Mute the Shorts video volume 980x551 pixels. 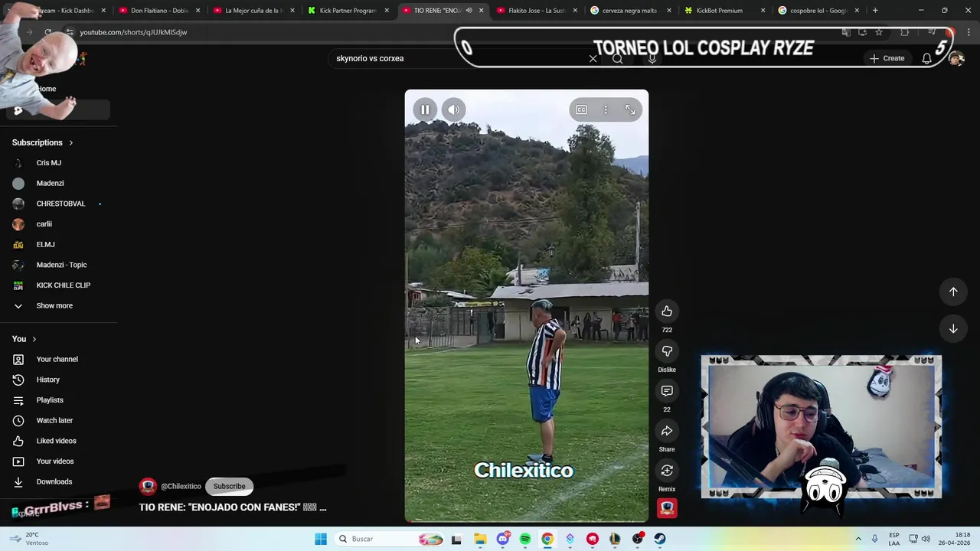pyautogui.click(x=454, y=109)
